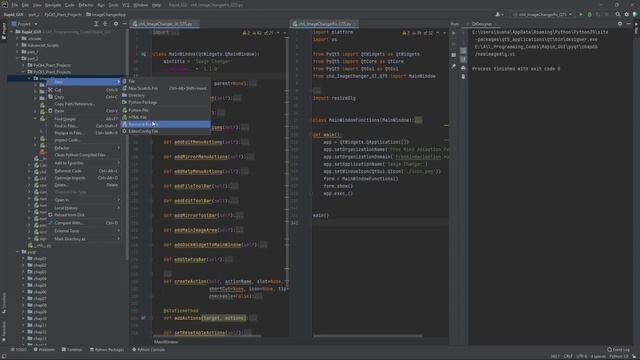Click the Project vertical tab on left edge

point(4,31)
